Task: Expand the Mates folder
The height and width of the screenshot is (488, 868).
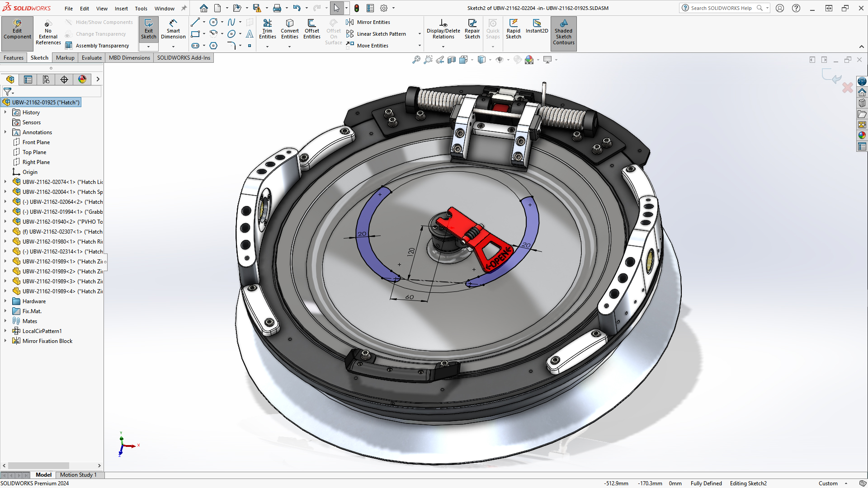Action: point(5,321)
